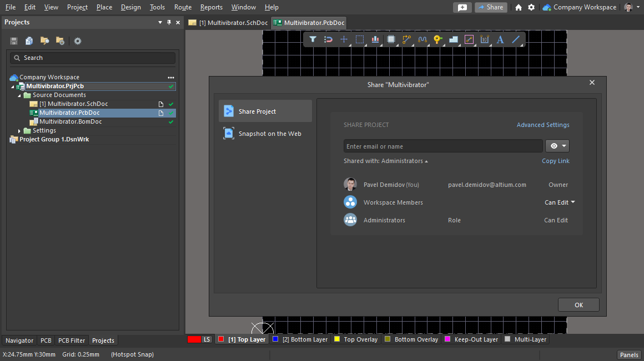
Task: Switch to the Multivibrator.SchDoc tab
Action: 228,23
